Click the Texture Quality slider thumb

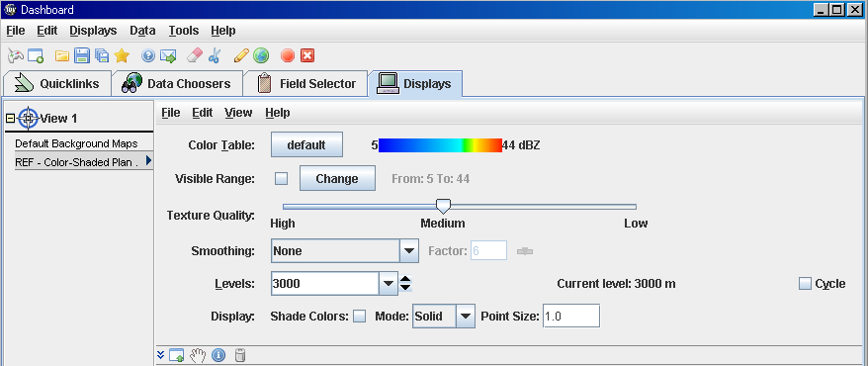[x=443, y=207]
